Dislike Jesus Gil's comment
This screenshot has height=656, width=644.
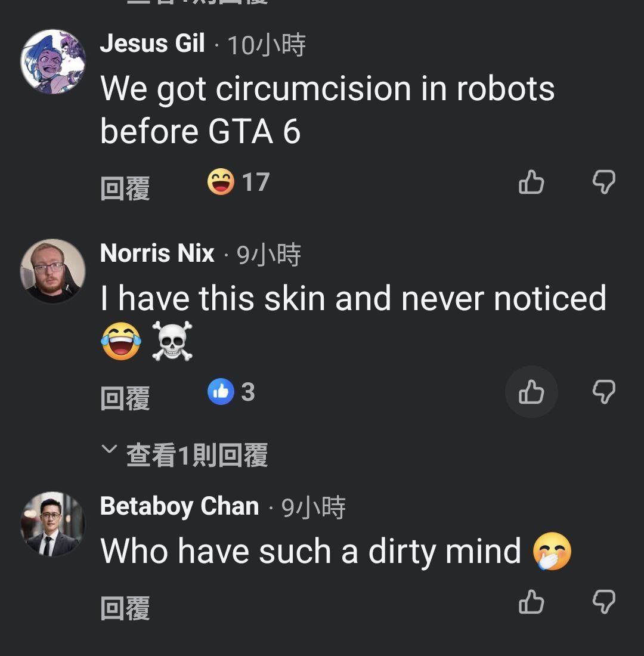tap(604, 182)
